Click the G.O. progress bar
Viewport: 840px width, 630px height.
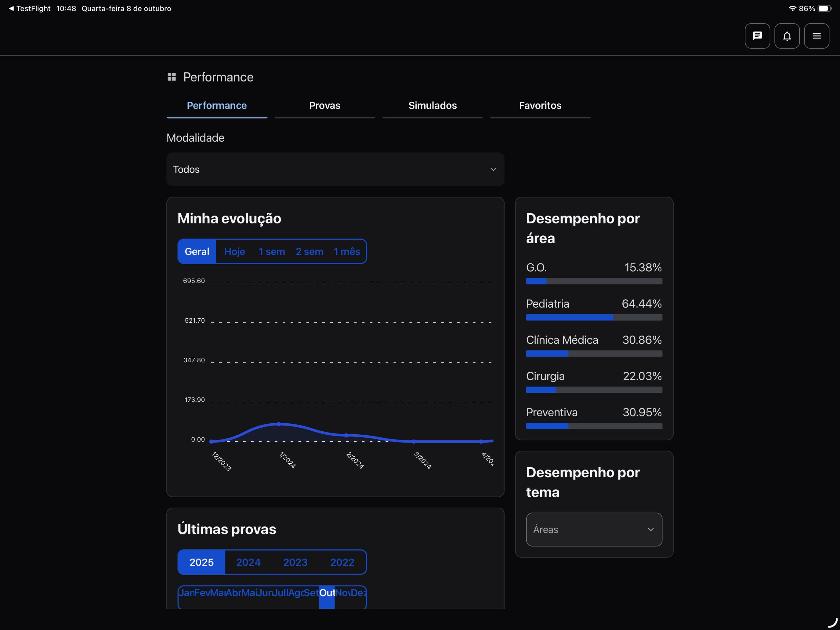[x=594, y=281]
